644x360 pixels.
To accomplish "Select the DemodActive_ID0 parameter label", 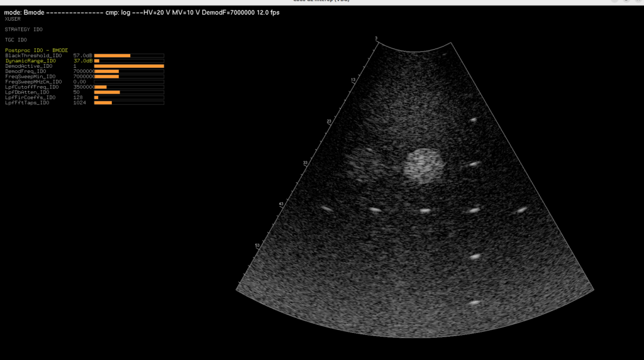I will click(x=29, y=66).
